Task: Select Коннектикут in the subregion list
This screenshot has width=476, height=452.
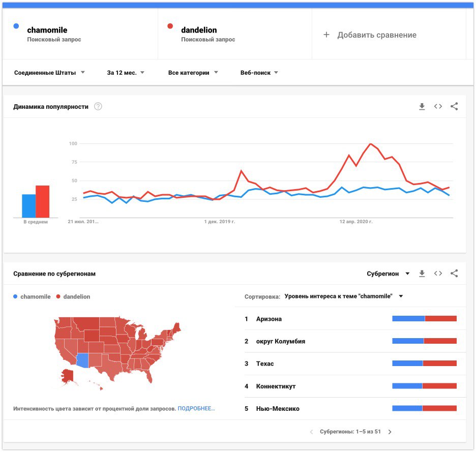Action: [276, 386]
